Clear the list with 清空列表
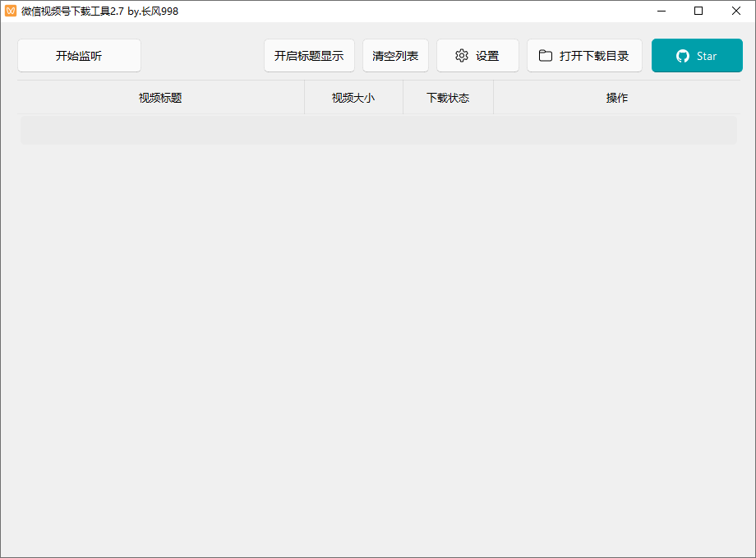The height and width of the screenshot is (558, 756). click(x=395, y=56)
